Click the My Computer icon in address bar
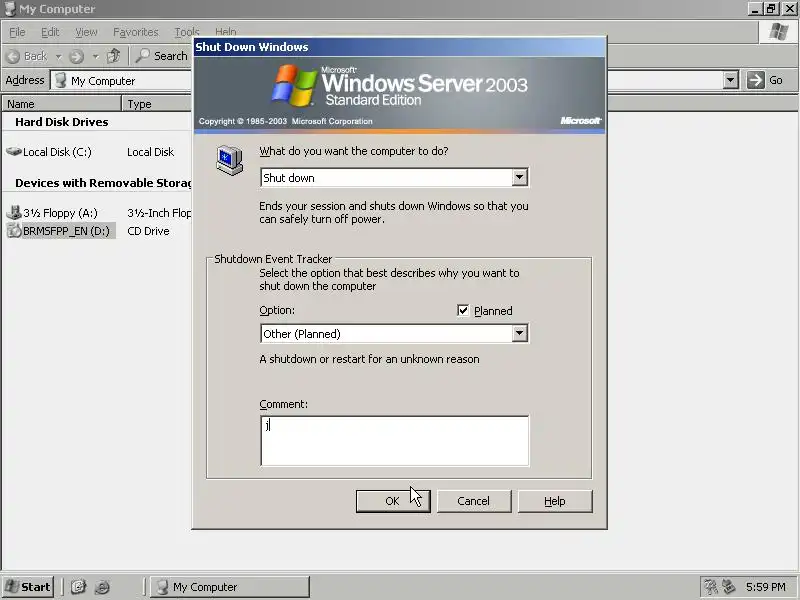The width and height of the screenshot is (800, 600). click(61, 80)
